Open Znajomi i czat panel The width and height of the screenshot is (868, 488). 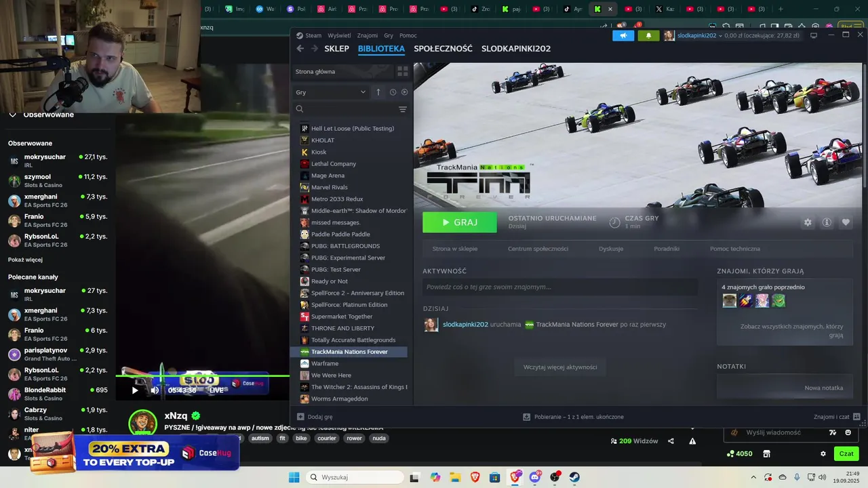point(837,417)
